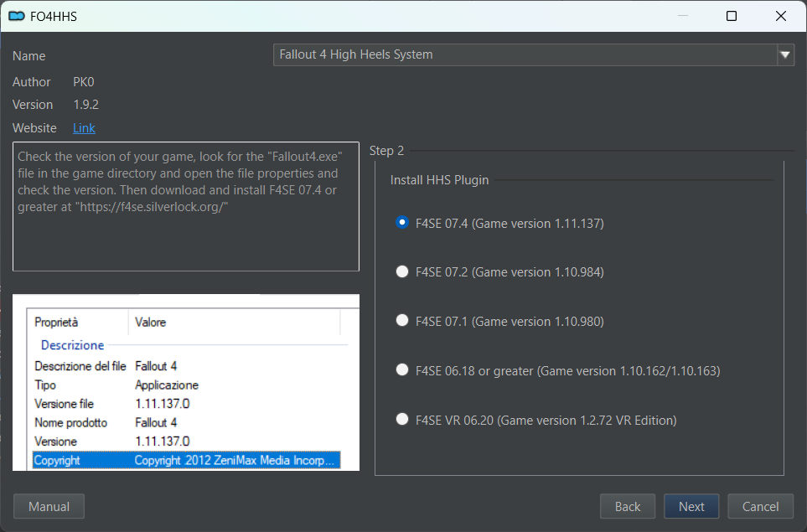This screenshot has height=532, width=807.
Task: Cancel the installer
Action: point(760,506)
